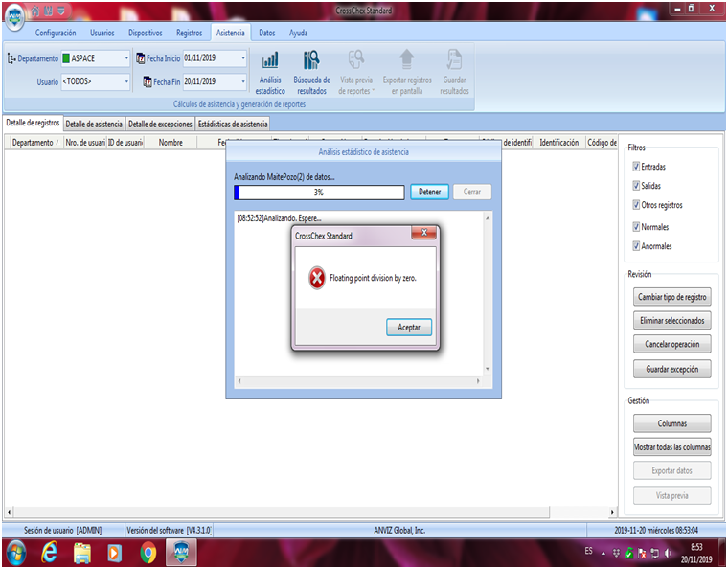This screenshot has width=728, height=569.
Task: Click the Fecha Fin calendar icon
Action: tap(148, 82)
